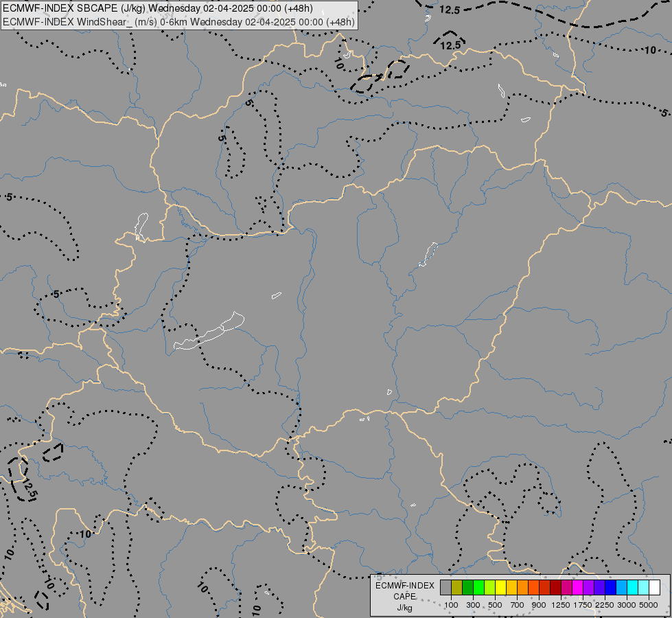672x618 pixels.
Task: Click the gray swatch in the CAPE legend
Action: 445,588
